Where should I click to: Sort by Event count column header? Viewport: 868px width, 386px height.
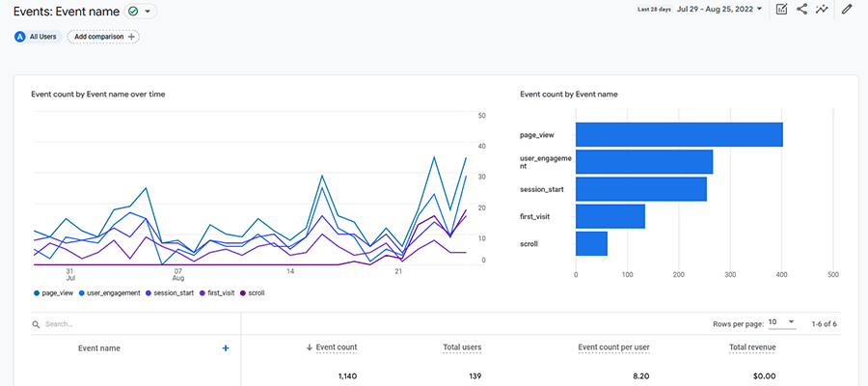pos(337,347)
